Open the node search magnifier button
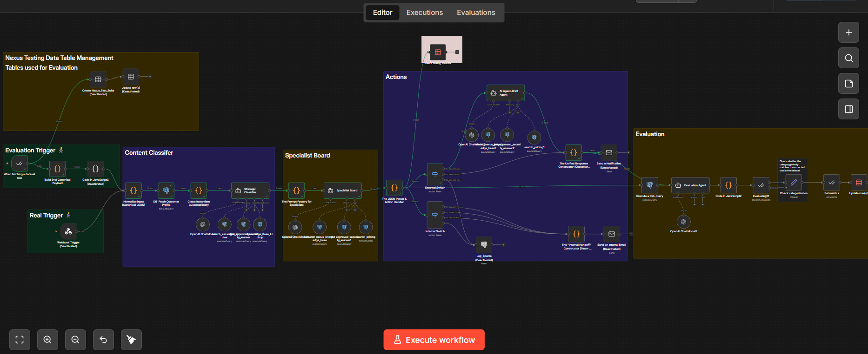The image size is (868, 354). (x=848, y=58)
